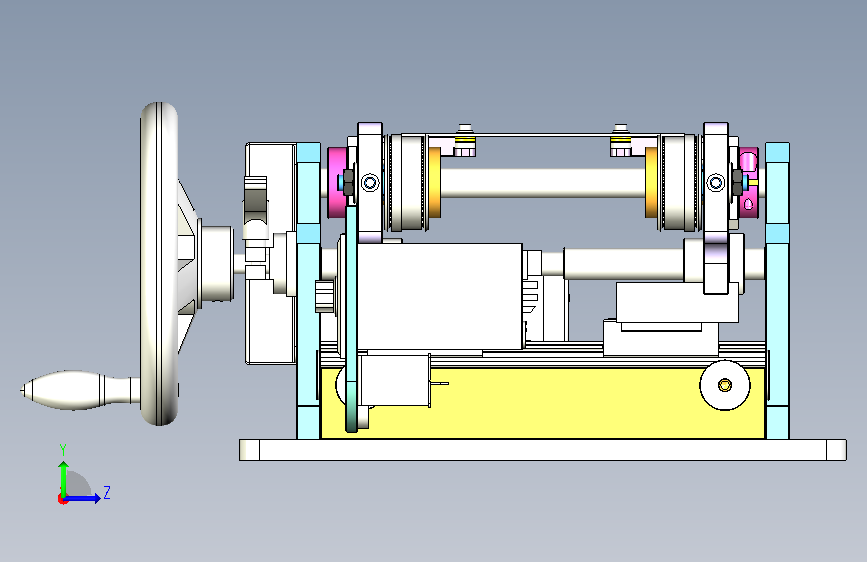Select the round roller with hex screw

pyautogui.click(x=725, y=385)
